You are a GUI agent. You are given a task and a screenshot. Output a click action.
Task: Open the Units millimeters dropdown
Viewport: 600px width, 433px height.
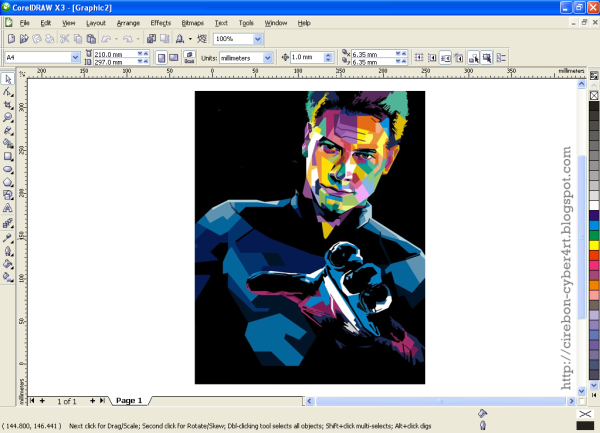pyautogui.click(x=267, y=58)
